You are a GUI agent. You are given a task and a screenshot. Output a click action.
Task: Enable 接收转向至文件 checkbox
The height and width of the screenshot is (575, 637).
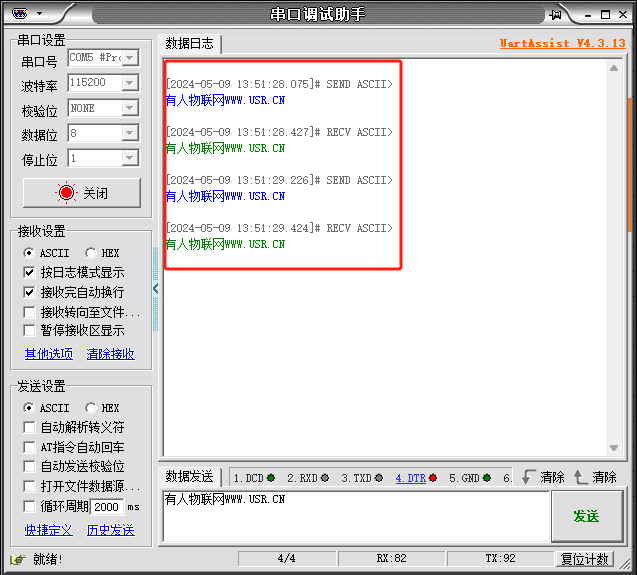pos(29,312)
